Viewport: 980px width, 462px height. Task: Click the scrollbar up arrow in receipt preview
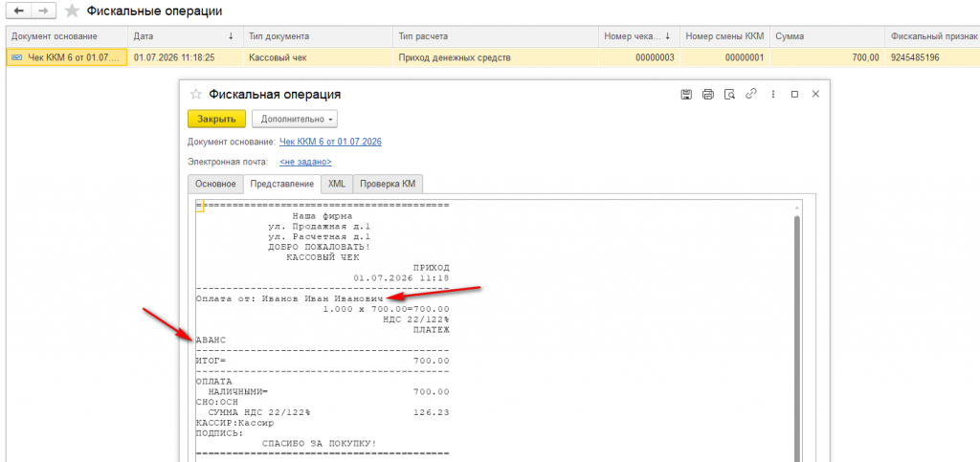pos(796,208)
